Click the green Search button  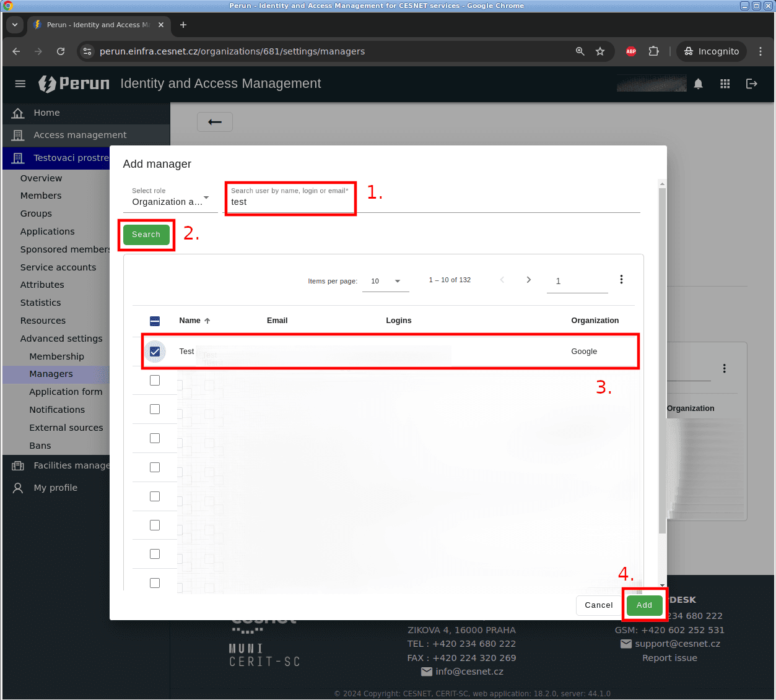146,235
